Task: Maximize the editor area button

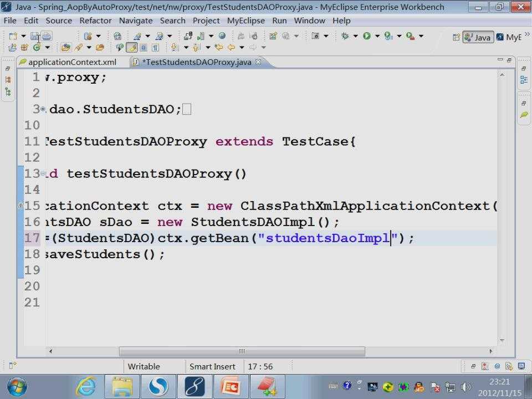Action: point(509,60)
